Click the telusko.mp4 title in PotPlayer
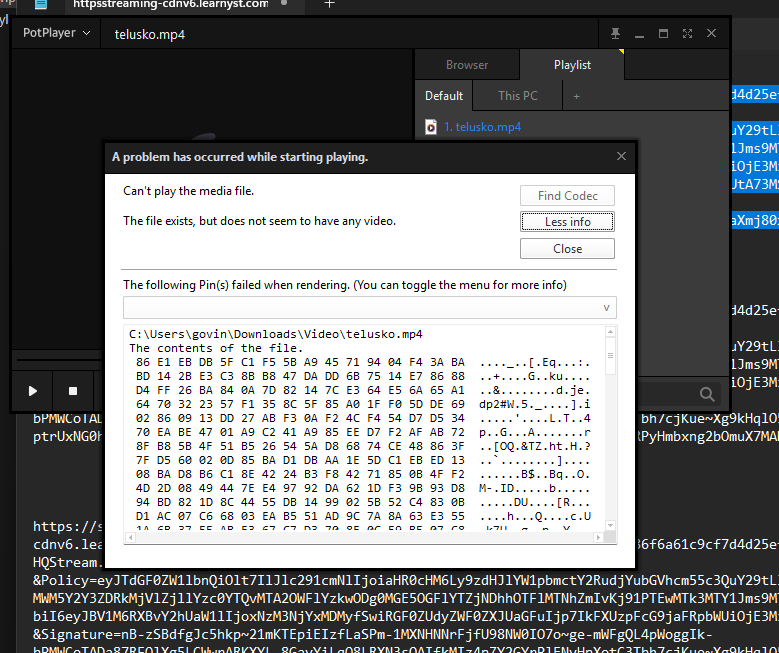This screenshot has width=779, height=653. (x=150, y=34)
